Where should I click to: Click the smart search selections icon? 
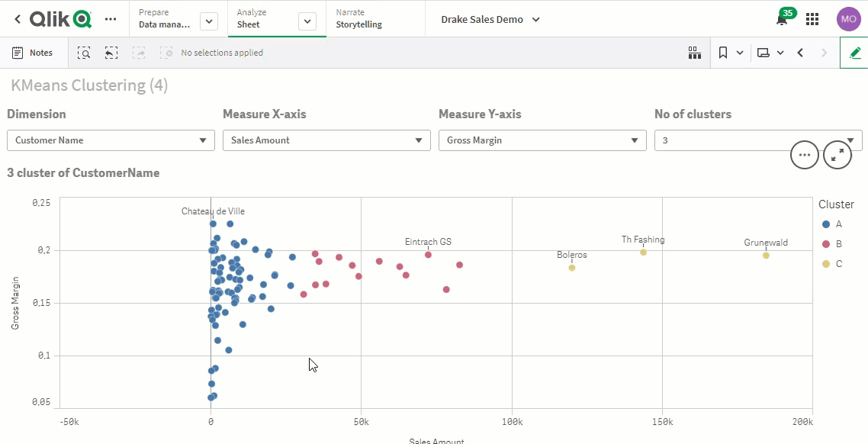(x=84, y=53)
